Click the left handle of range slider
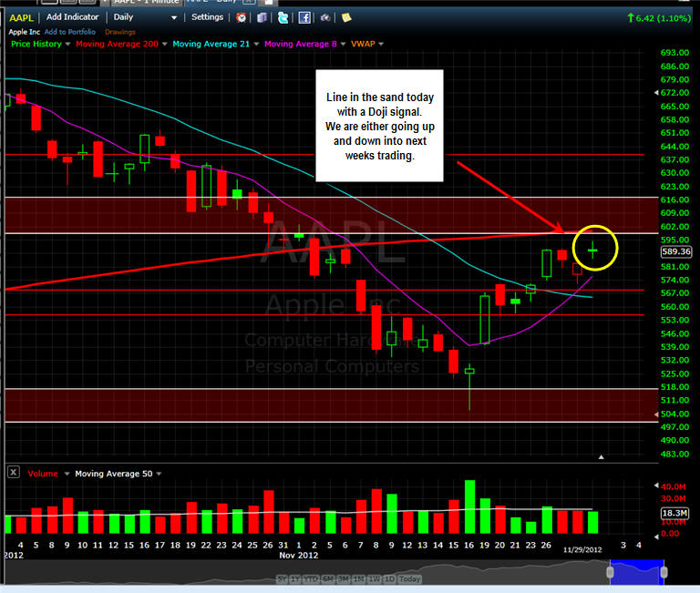The height and width of the screenshot is (593, 700). click(610, 572)
